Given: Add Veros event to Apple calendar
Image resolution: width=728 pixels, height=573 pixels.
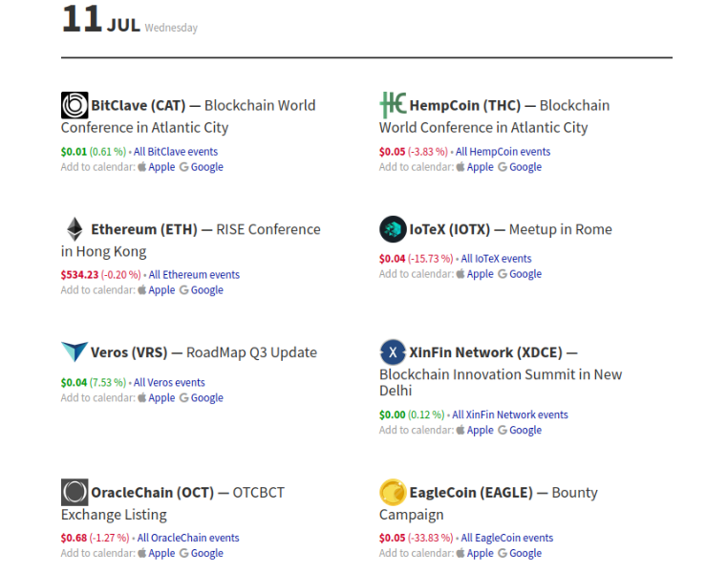Looking at the screenshot, I should [x=161, y=398].
